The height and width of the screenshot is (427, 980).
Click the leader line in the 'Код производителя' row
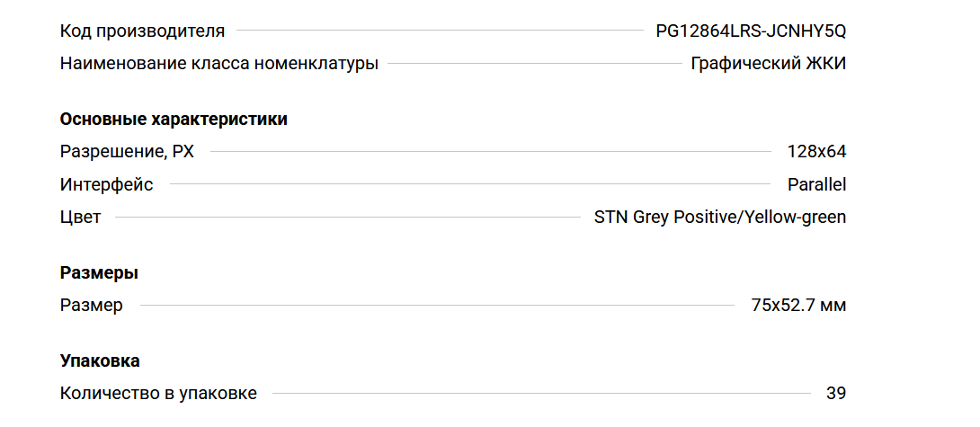(441, 31)
